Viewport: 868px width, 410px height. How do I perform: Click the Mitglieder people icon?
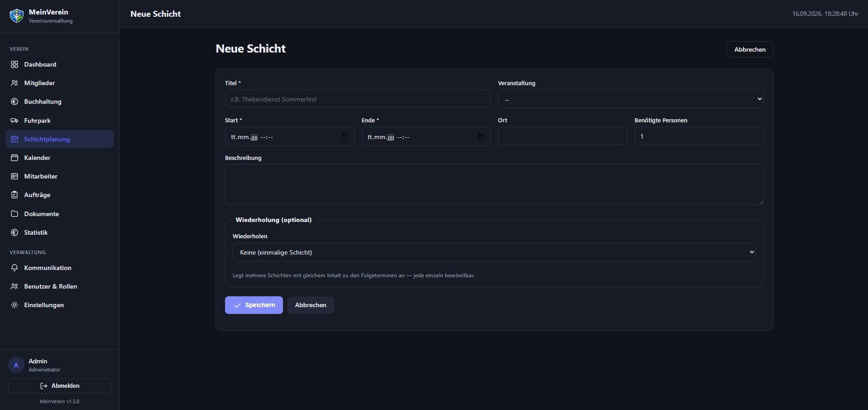tap(14, 83)
